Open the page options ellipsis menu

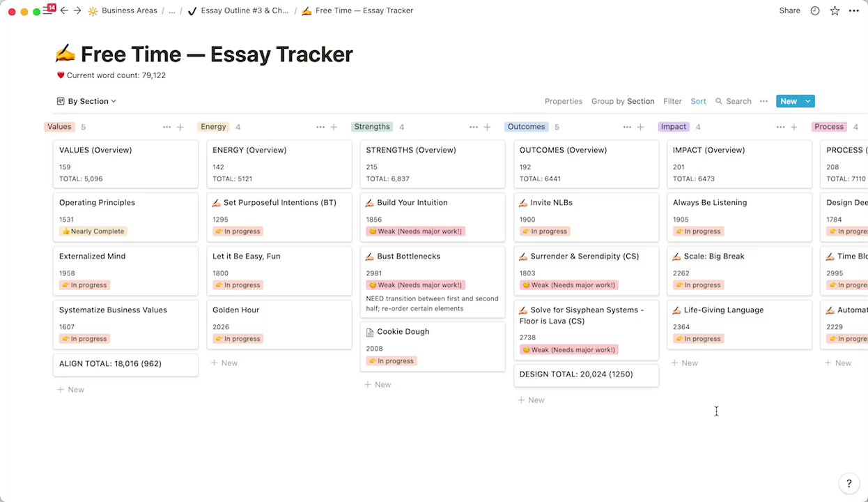[x=854, y=10]
